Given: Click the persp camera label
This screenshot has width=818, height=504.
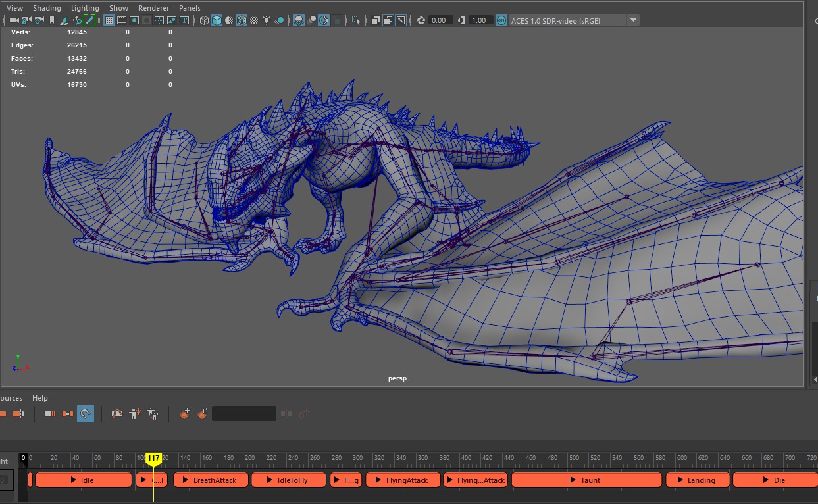Looking at the screenshot, I should point(397,378).
